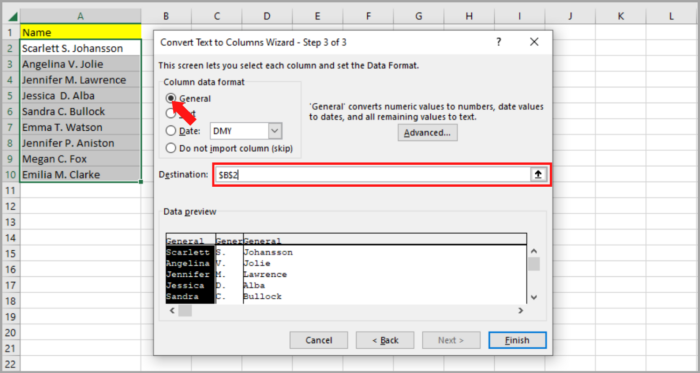This screenshot has width=700, height=373.
Task: Choose Do not import column (skip)
Action: tap(229, 148)
